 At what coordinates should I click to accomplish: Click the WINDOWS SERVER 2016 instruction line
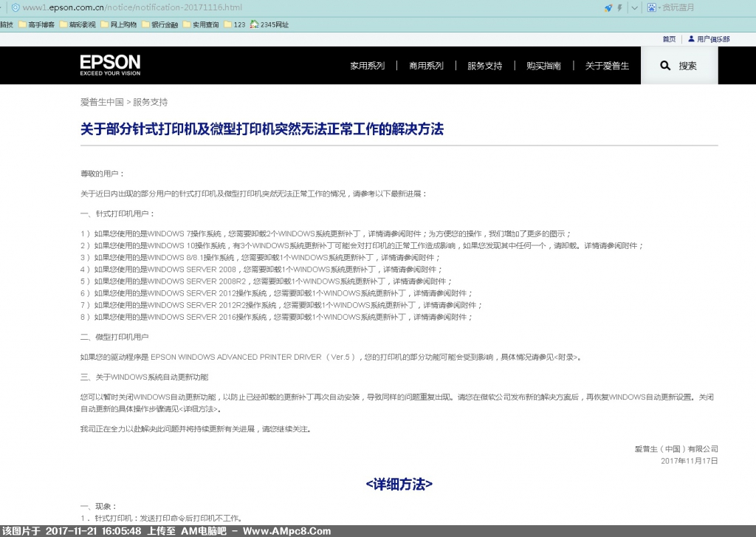pyautogui.click(x=277, y=317)
